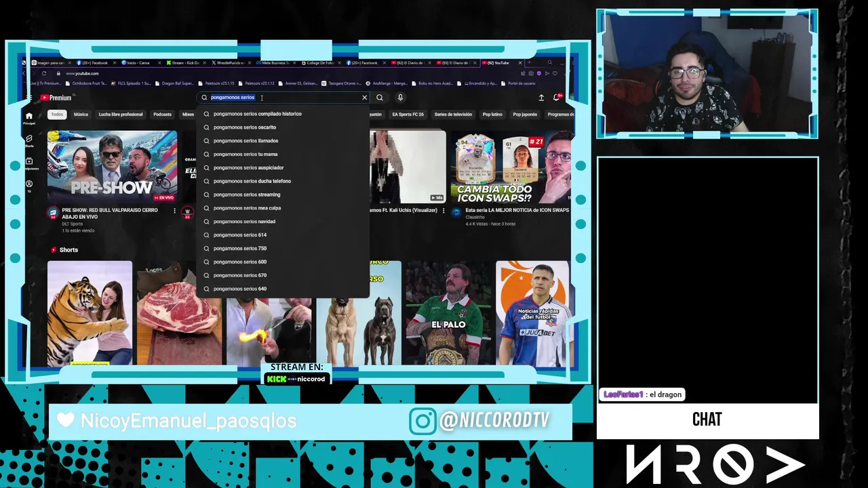The width and height of the screenshot is (868, 488).
Task: Open the YouTube hamburger guide menu
Action: (x=29, y=98)
